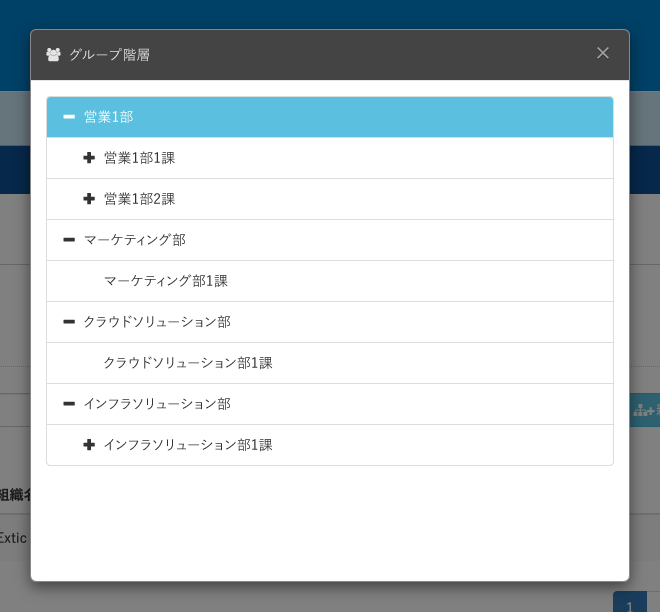Select the クラウドソリューション部1課 group
Screen dimensions: 660x612
(x=188, y=363)
